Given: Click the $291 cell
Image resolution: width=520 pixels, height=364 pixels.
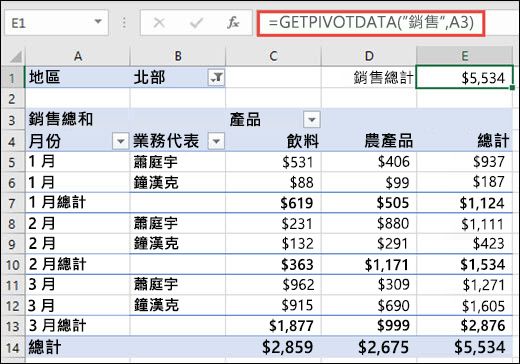Looking at the screenshot, I should [x=369, y=244].
